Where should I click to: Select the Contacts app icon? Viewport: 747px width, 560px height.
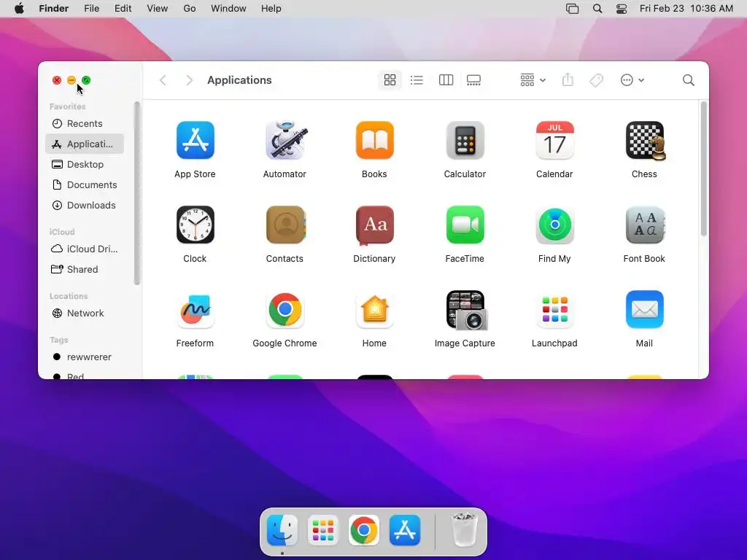285,225
